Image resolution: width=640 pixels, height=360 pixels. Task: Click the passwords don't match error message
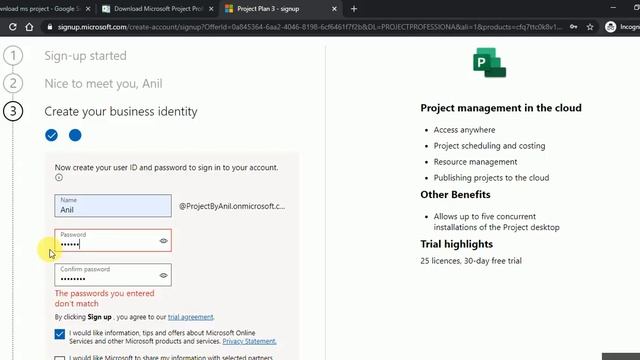104,298
